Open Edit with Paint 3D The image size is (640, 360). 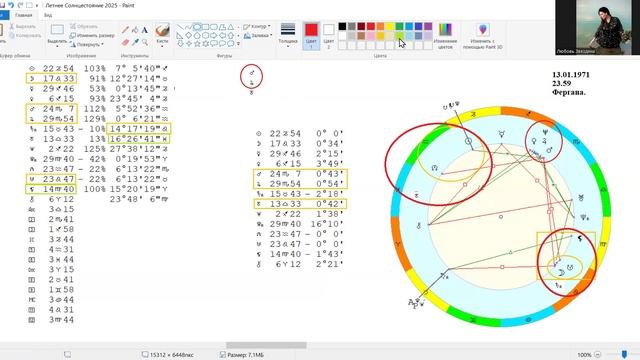[x=482, y=36]
